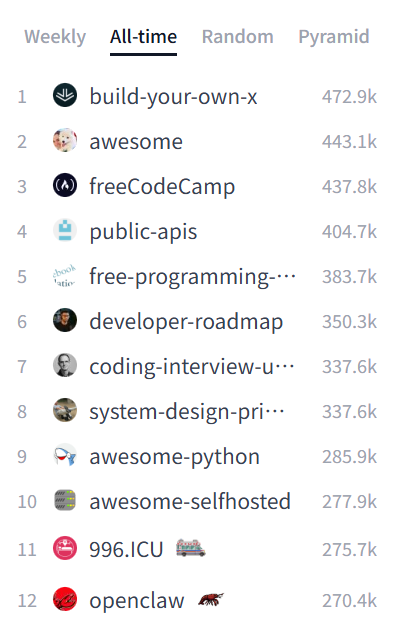The image size is (403, 621).
Task: Switch to the Pyramid tab
Action: tap(334, 37)
